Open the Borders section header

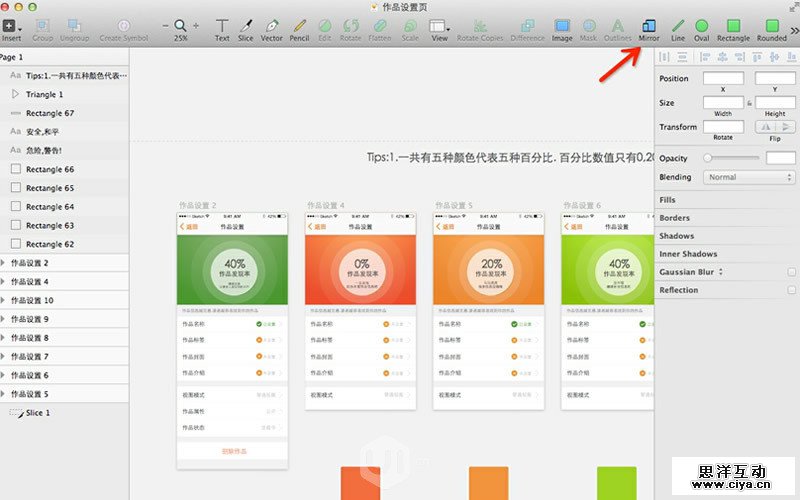point(674,218)
